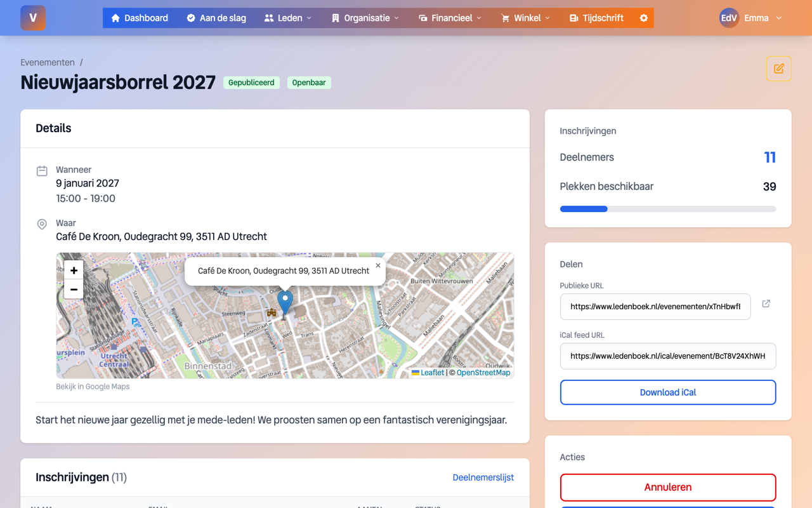Click Download iCal button
This screenshot has height=508, width=812.
coord(668,392)
